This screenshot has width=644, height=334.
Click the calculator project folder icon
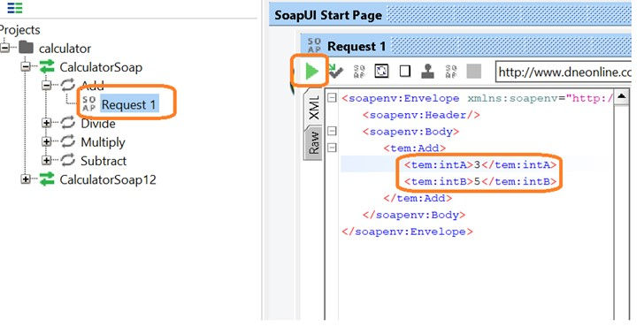(26, 47)
